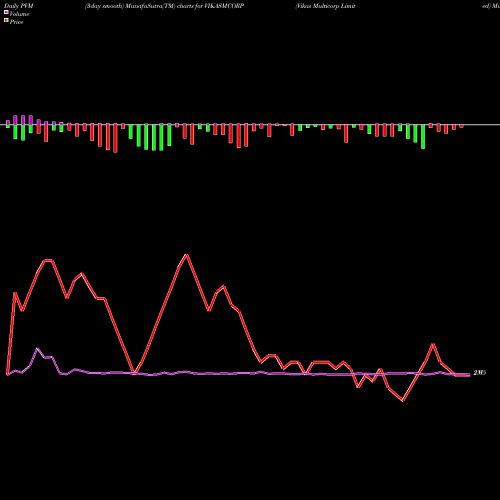Click the 'Price' legend label

click(16, 22)
